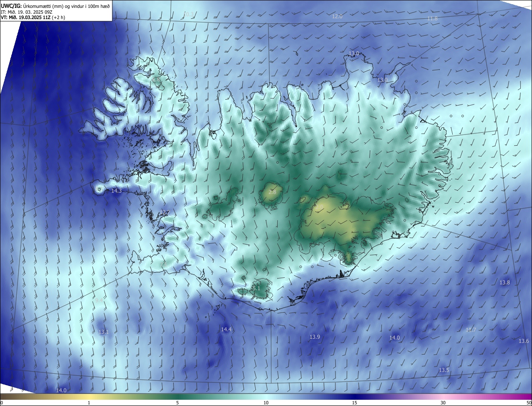Click the map value 12.7
The height and width of the screenshot is (406, 532).
tap(166, 213)
